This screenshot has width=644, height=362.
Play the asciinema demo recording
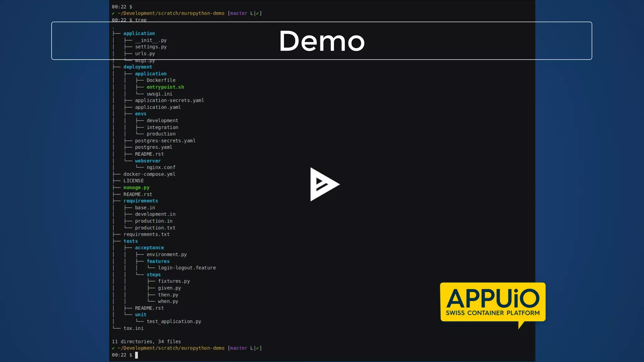[x=325, y=184]
